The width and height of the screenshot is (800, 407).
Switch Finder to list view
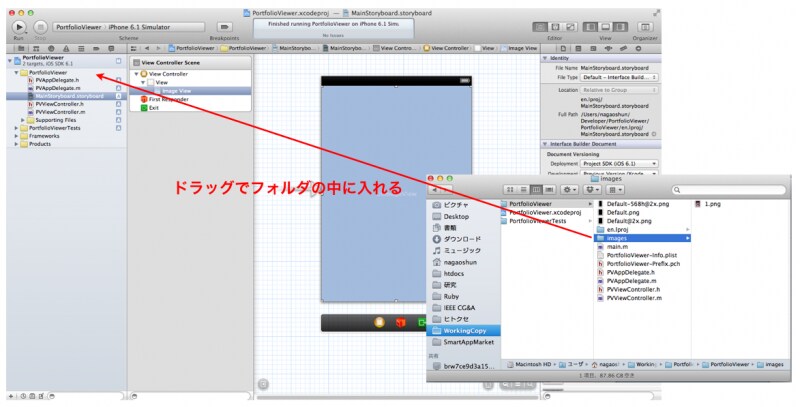pos(523,190)
